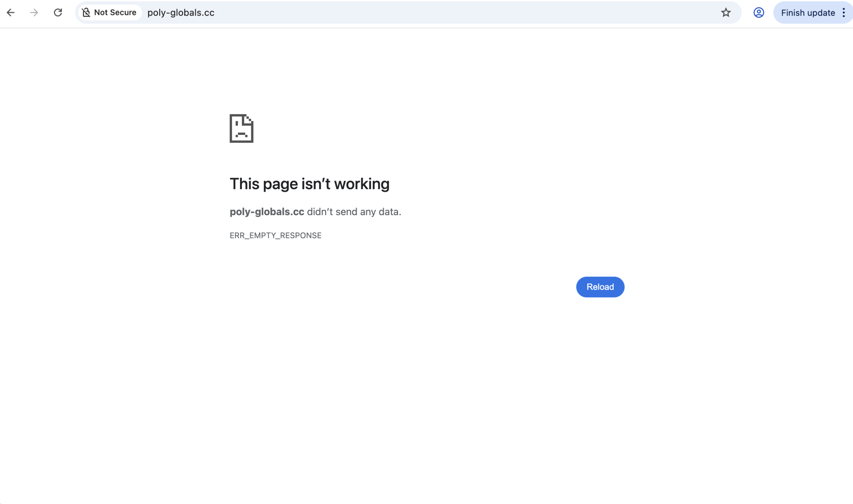Click the bold poly-globals.cc text in the error message
Screen dimensions: 853x504
pyautogui.click(x=267, y=211)
